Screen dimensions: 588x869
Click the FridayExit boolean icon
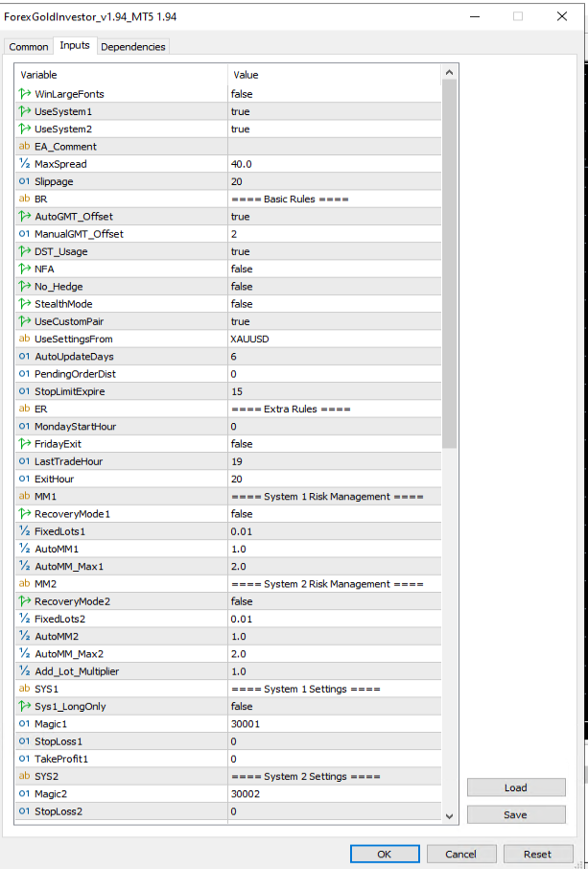click(x=24, y=444)
